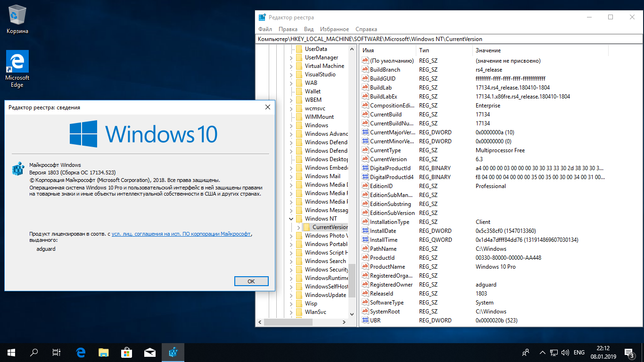Click the UBR DWORD value icon
The height and width of the screenshot is (362, 644).
click(365, 320)
